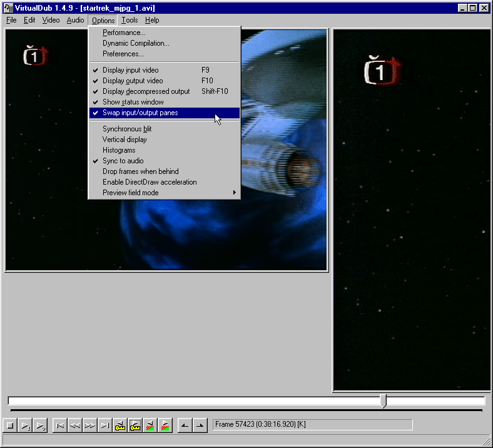Image resolution: width=493 pixels, height=448 pixels.
Task: Turn on Histograms option
Action: [165, 150]
